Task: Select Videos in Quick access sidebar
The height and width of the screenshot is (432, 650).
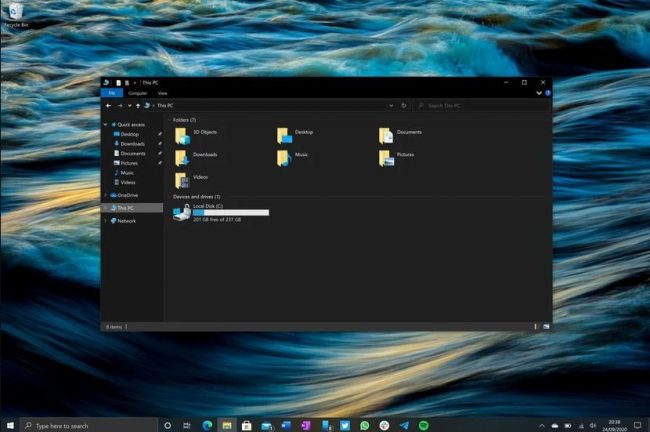Action: 128,183
